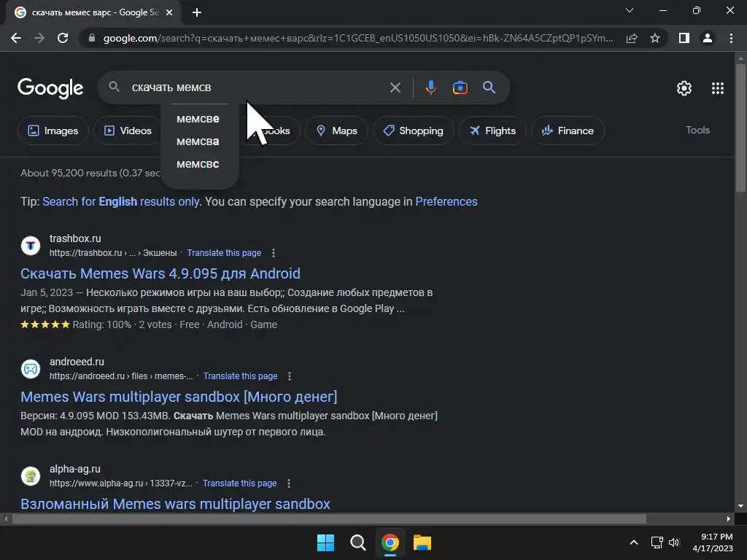The width and height of the screenshot is (747, 560).
Task: Click the horizontal scrollbar thumb
Action: [329, 518]
